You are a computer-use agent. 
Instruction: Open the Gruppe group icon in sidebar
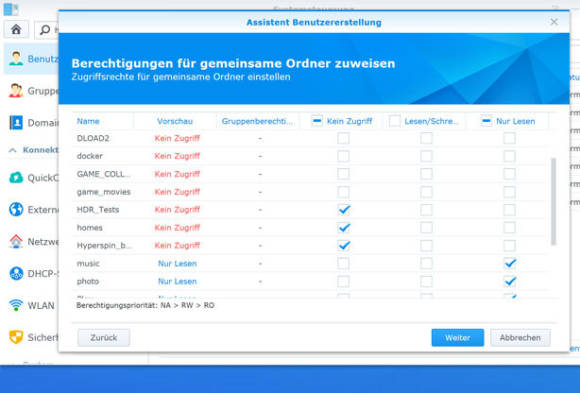(x=16, y=91)
